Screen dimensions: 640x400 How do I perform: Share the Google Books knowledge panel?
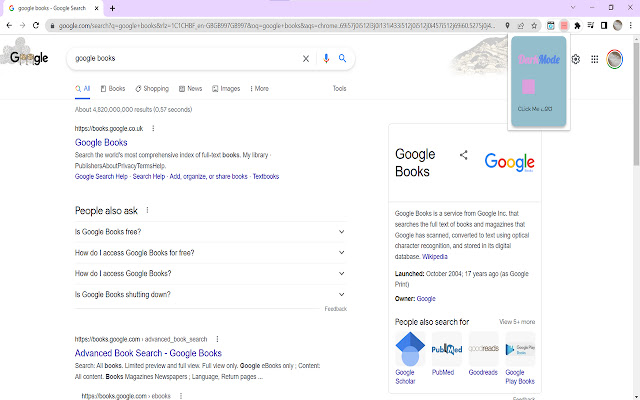463,155
